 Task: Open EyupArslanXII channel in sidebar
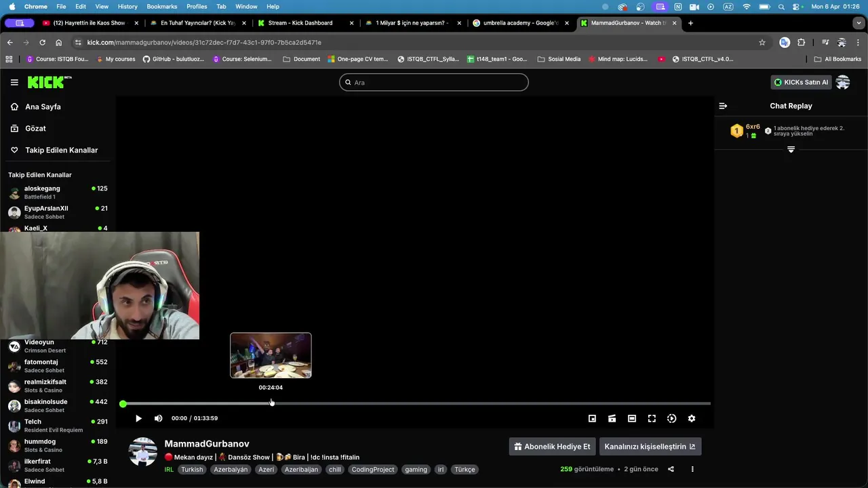point(58,212)
